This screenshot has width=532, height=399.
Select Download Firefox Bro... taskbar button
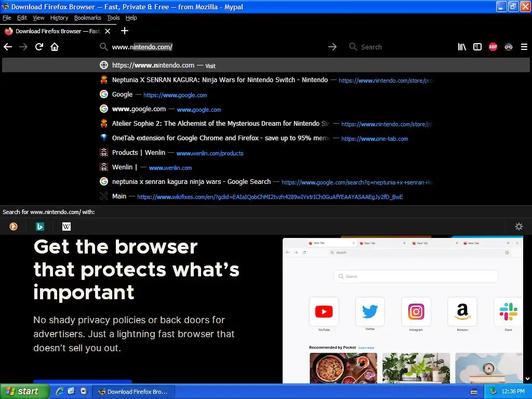(134, 392)
